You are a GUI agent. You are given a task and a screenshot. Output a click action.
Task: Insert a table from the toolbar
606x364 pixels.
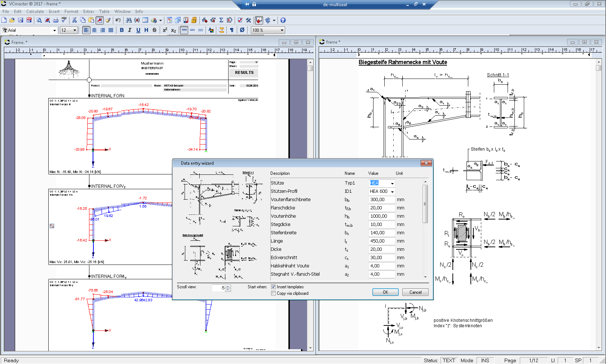pos(145,20)
